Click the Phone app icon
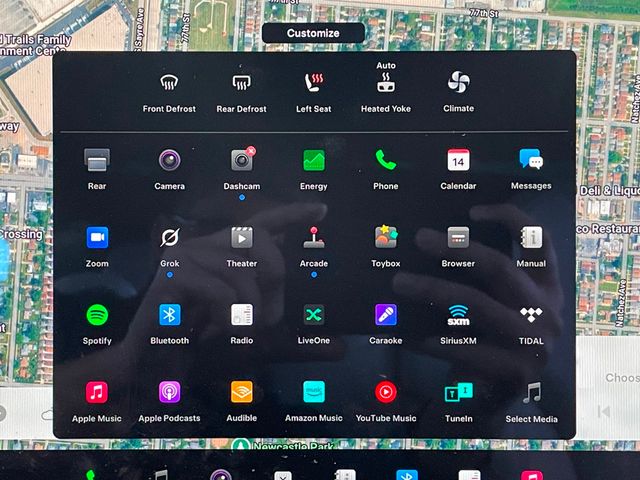Screen dimensions: 640x480 click(385, 160)
